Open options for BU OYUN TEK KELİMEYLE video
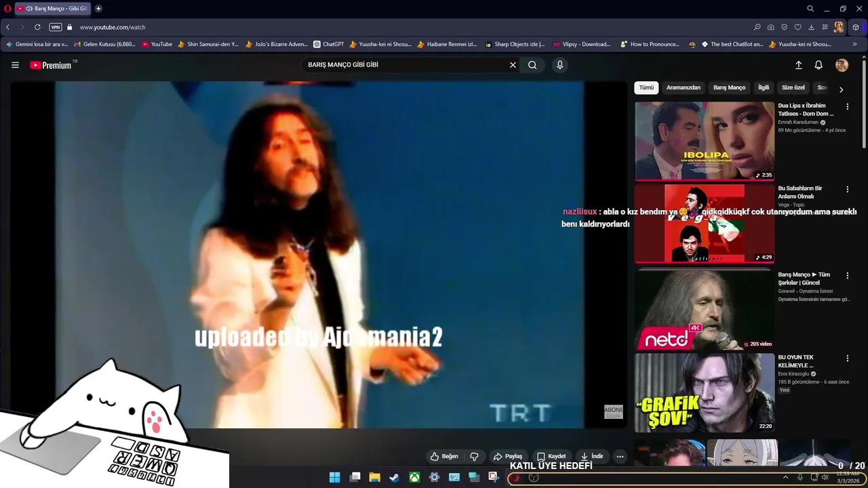This screenshot has height=488, width=868. click(x=847, y=358)
